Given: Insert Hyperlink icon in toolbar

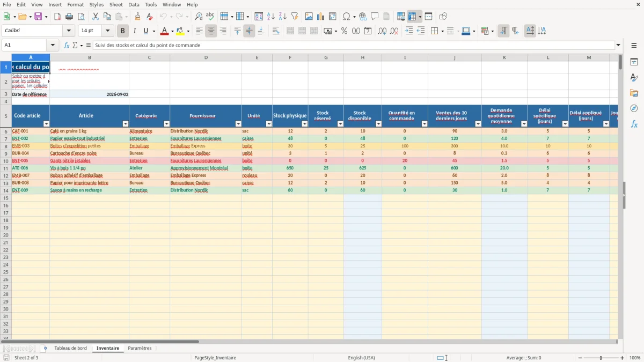Looking at the screenshot, I should tap(363, 17).
